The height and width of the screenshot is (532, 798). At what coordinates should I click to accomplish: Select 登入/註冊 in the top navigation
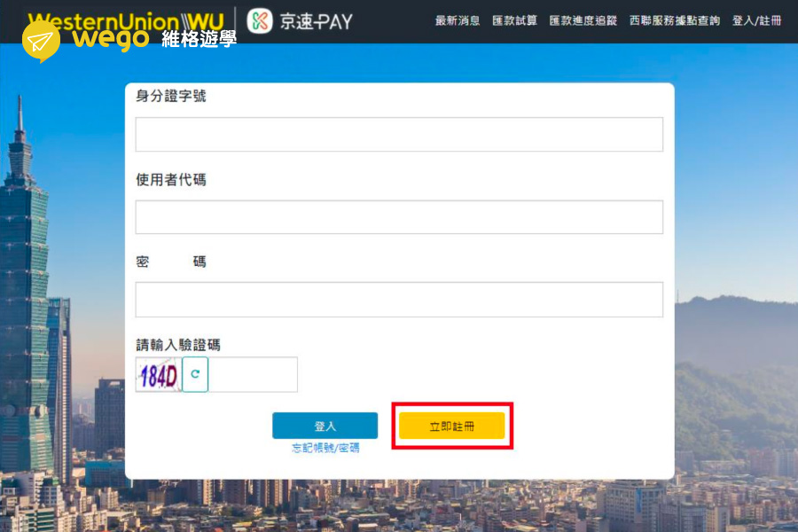pos(756,20)
